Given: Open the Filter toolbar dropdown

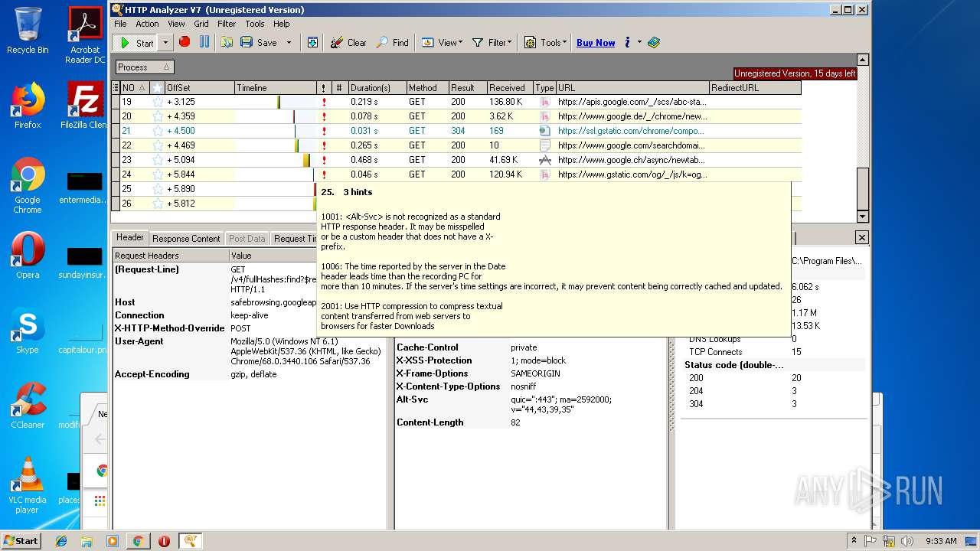Looking at the screenshot, I should pos(492,43).
